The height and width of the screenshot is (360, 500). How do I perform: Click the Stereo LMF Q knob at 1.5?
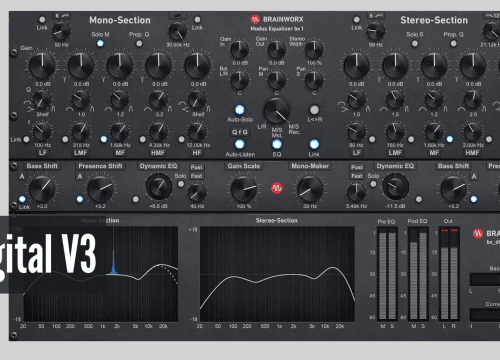pyautogui.click(x=395, y=100)
